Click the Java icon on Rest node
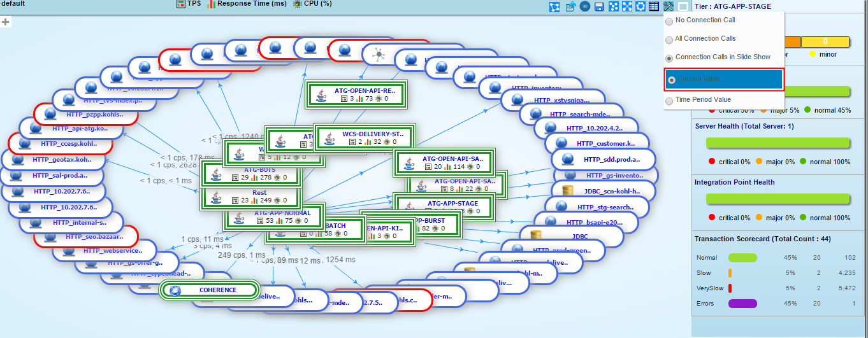 (216, 197)
